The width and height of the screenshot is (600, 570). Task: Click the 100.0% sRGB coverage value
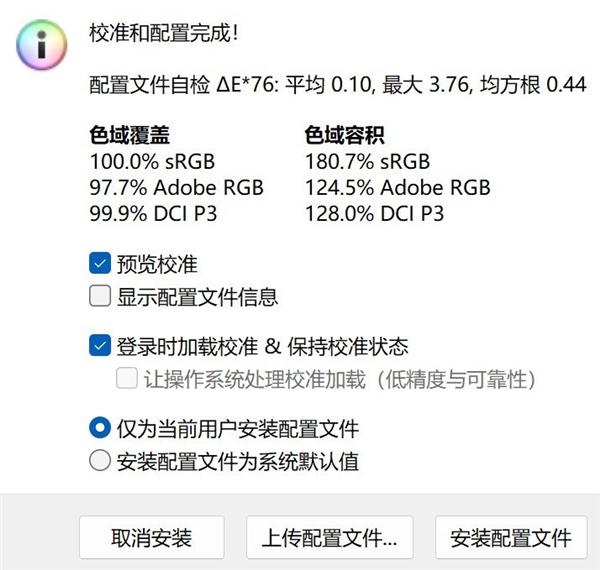coord(152,161)
